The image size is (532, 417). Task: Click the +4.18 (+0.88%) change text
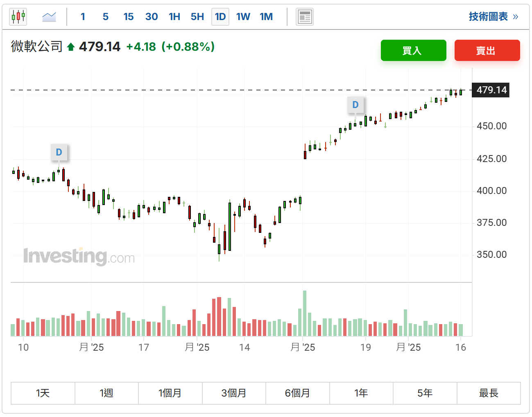click(170, 47)
